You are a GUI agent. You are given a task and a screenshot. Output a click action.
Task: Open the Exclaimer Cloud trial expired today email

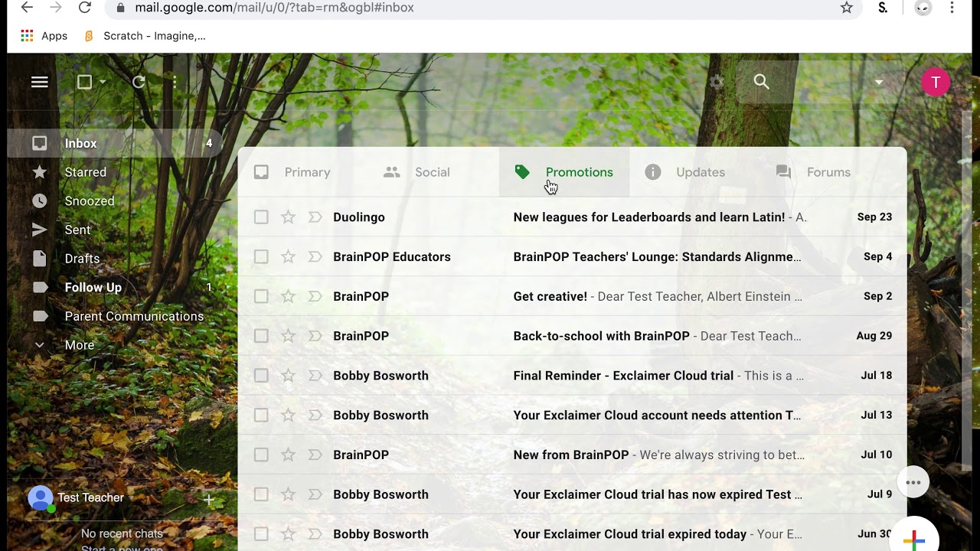tap(572, 534)
